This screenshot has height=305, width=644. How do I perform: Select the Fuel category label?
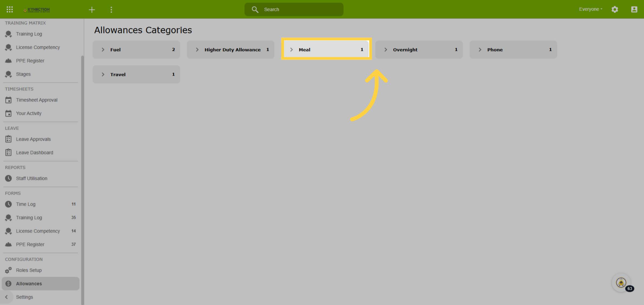[x=115, y=50]
